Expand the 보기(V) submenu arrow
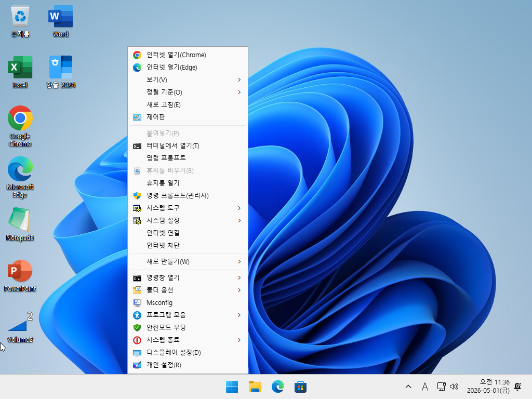 pyautogui.click(x=240, y=79)
